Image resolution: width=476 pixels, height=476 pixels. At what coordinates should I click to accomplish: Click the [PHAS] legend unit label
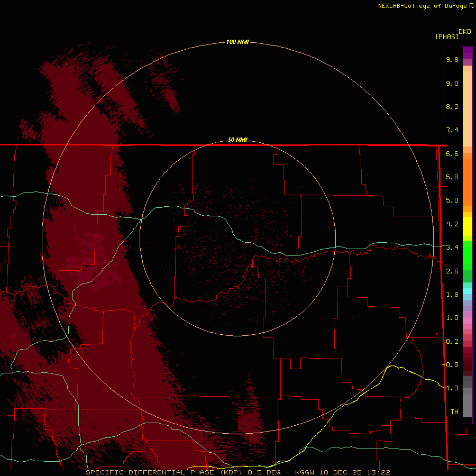point(447,36)
